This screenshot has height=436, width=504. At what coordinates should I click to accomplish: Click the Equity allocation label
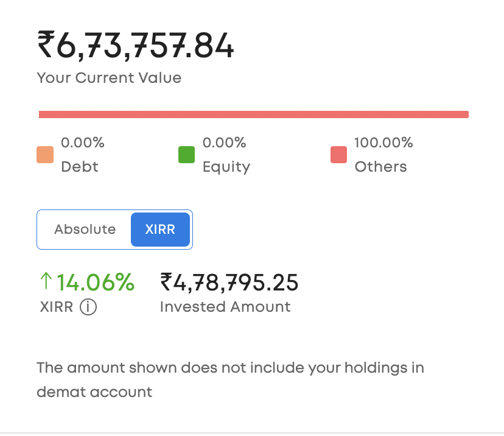click(226, 167)
